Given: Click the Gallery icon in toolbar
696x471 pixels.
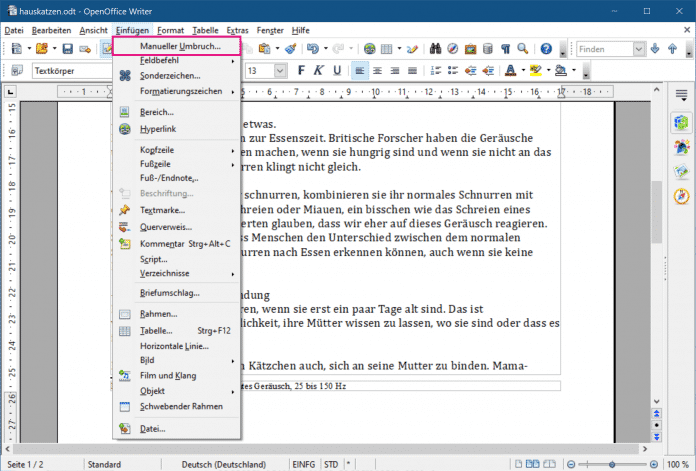Looking at the screenshot, I should coord(471,48).
